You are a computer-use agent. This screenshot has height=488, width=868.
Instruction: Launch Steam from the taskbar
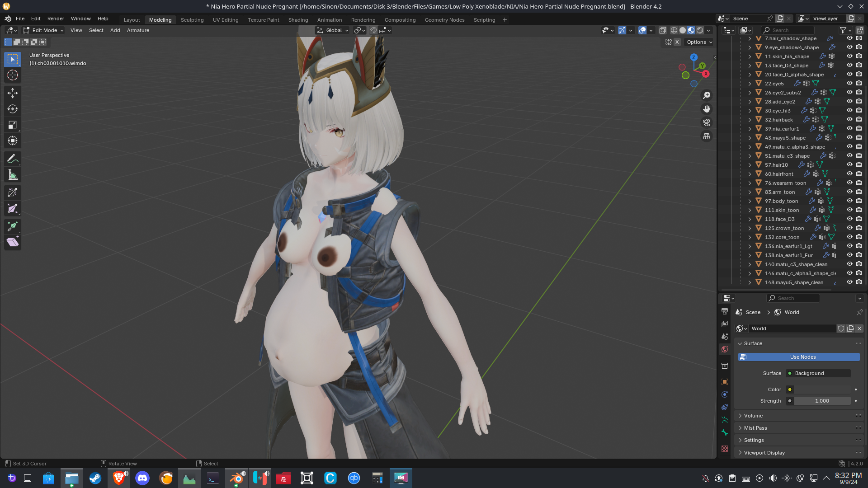click(x=95, y=478)
